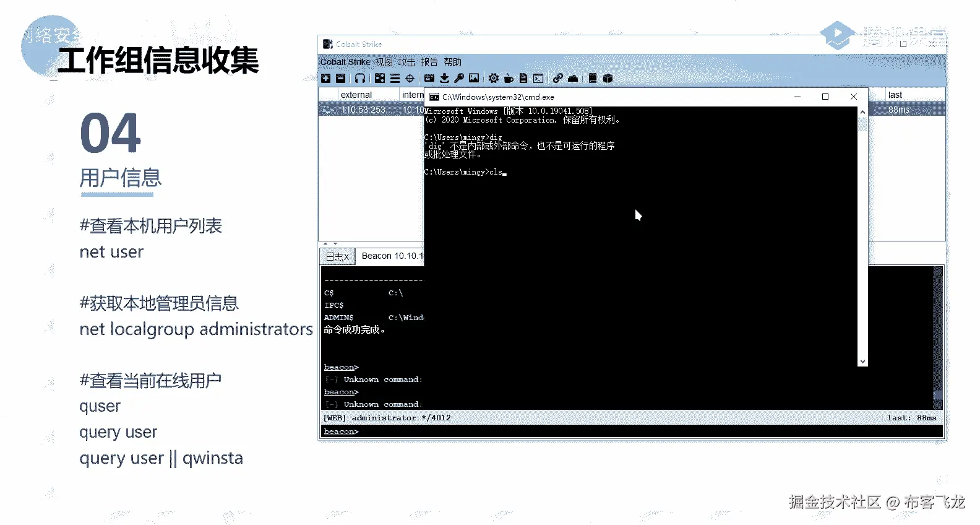Click the minus (disconnect) toolbar icon
Image resolution: width=980 pixels, height=525 pixels.
tap(341, 78)
